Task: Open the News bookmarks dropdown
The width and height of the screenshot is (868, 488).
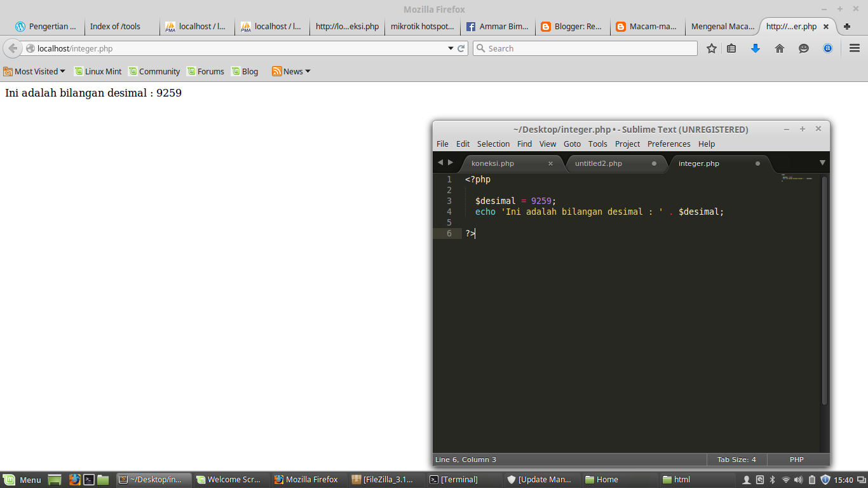Action: [x=290, y=71]
